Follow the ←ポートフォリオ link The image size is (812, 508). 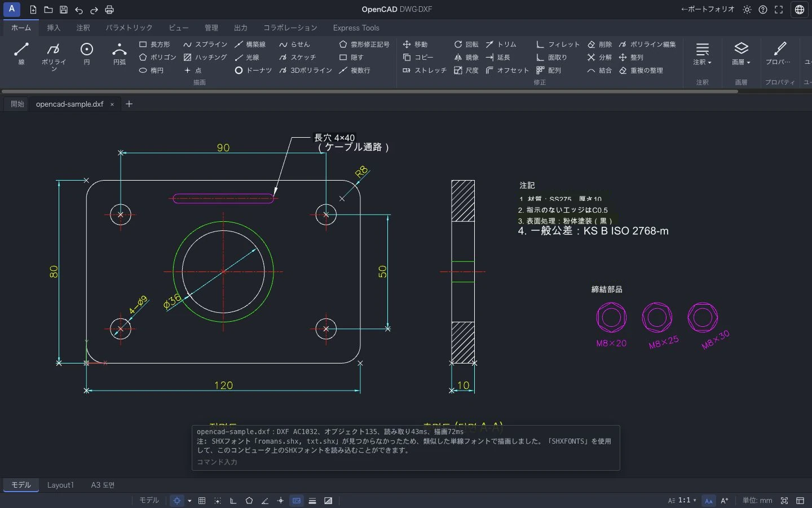708,10
